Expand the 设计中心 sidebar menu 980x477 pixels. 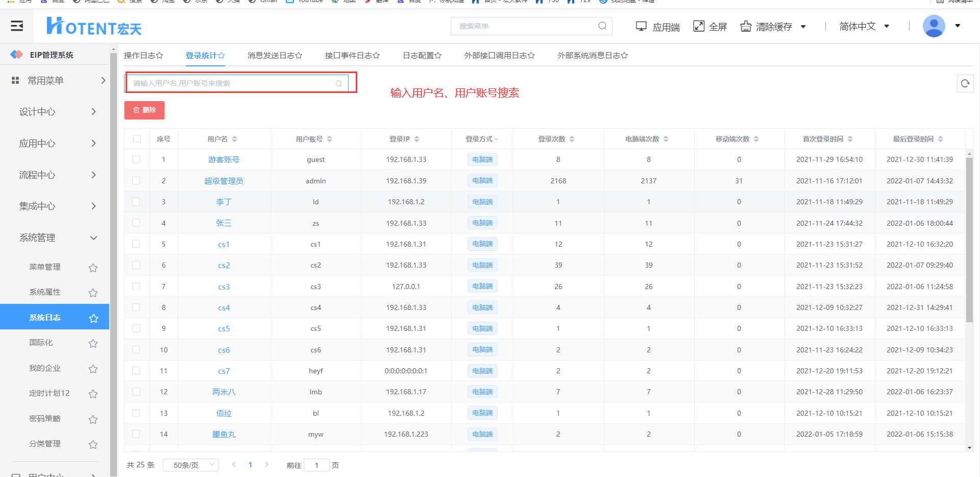point(56,112)
